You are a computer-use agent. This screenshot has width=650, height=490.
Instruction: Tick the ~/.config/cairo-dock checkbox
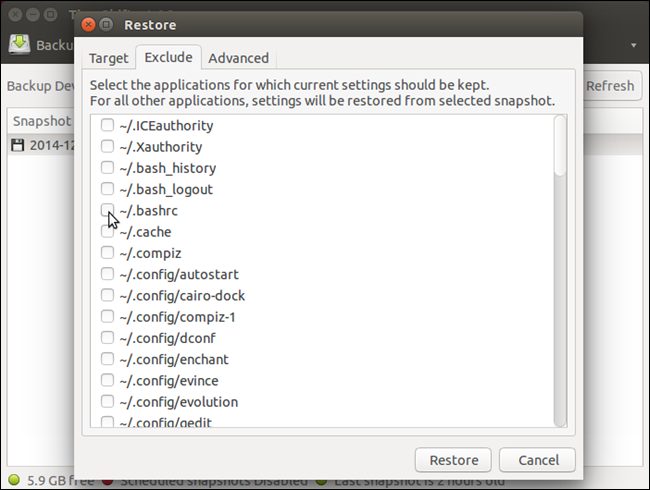pyautogui.click(x=107, y=295)
